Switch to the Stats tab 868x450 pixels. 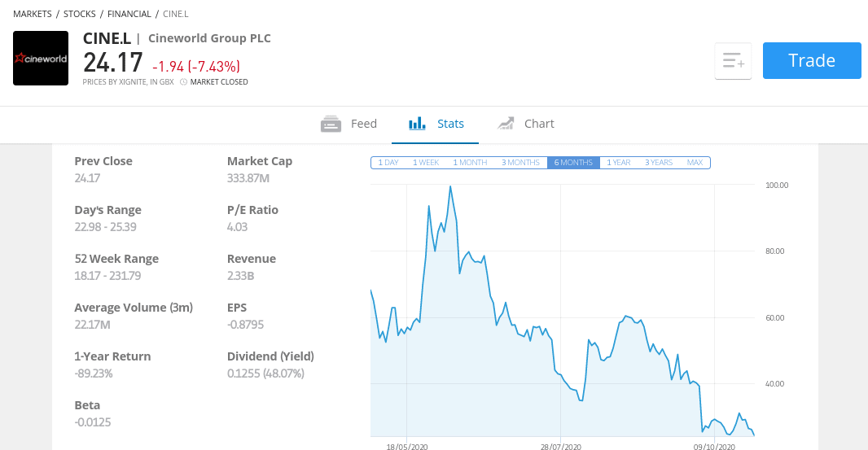pyautogui.click(x=436, y=124)
